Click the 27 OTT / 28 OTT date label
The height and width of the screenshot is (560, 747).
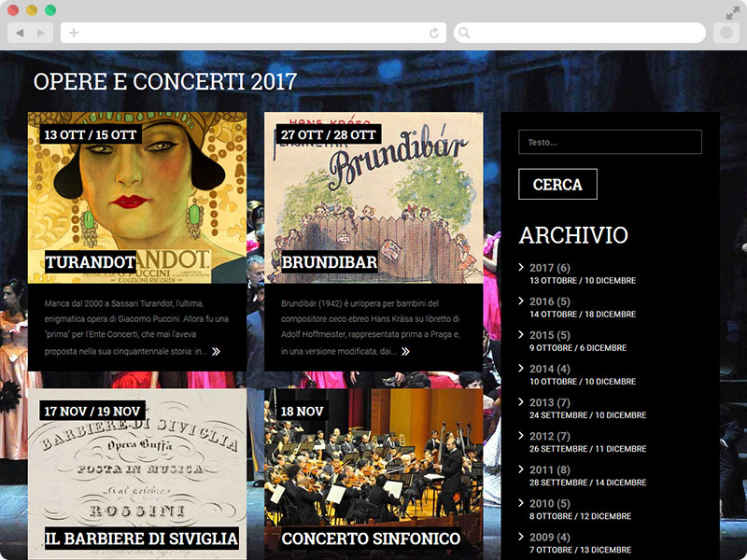click(x=329, y=134)
